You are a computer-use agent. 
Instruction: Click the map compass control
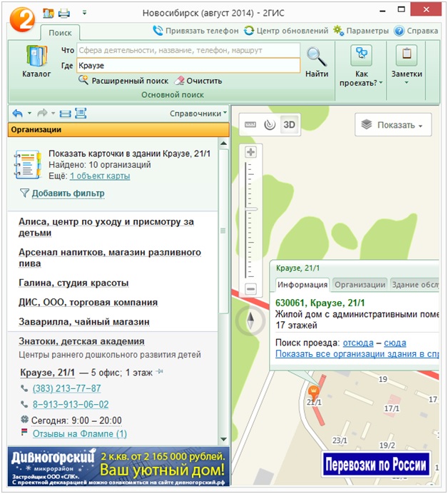tap(250, 321)
